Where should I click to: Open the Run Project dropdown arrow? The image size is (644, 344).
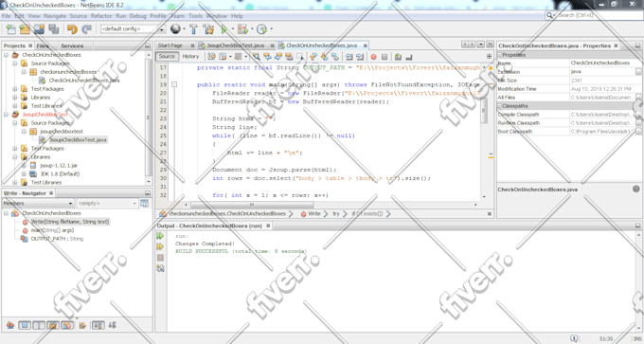(232, 29)
